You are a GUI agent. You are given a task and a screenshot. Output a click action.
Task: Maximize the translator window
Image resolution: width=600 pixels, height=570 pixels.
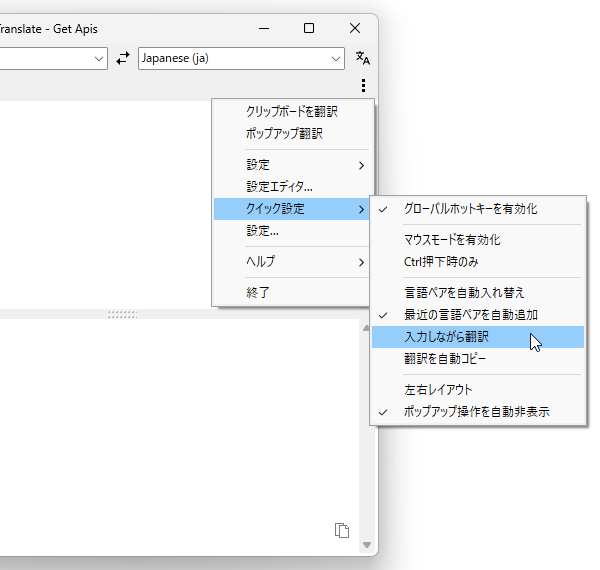pyautogui.click(x=309, y=28)
